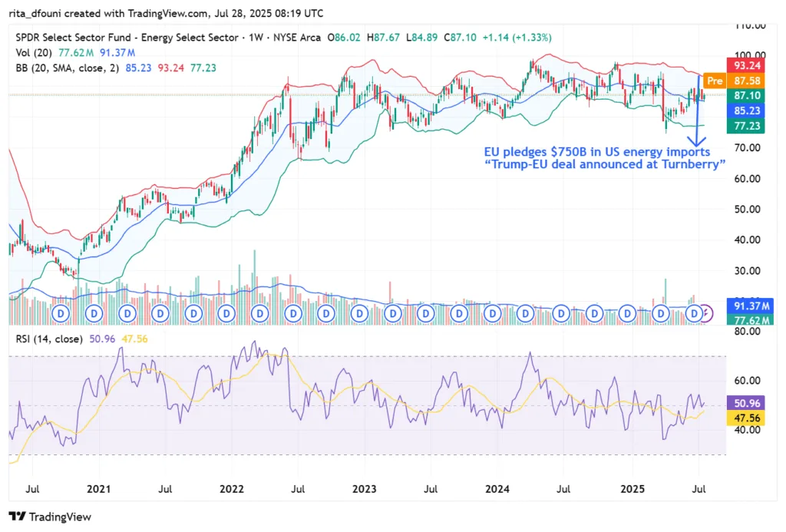Image resolution: width=786 pixels, height=532 pixels.
Task: Click the leftmost dividend D marker
Action: [x=61, y=313]
